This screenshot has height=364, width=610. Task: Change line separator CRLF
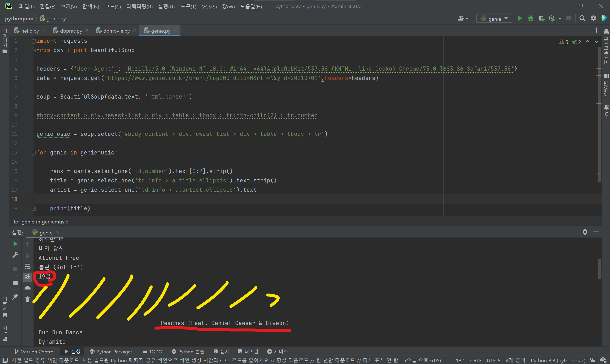tap(476, 360)
